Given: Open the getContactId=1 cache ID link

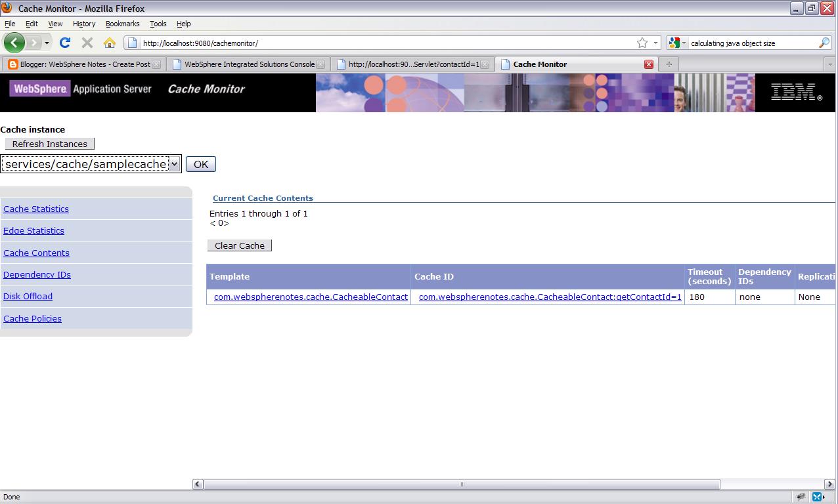Looking at the screenshot, I should point(550,297).
